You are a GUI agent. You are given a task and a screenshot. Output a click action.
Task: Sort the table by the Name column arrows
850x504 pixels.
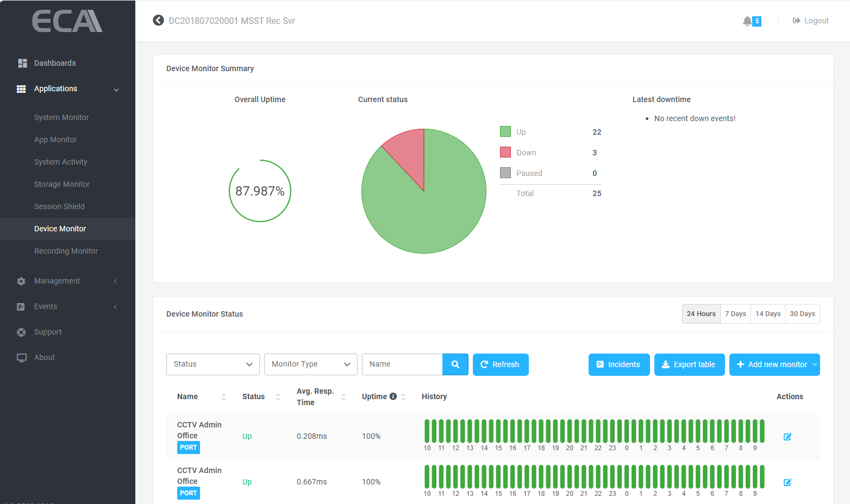pos(224,397)
